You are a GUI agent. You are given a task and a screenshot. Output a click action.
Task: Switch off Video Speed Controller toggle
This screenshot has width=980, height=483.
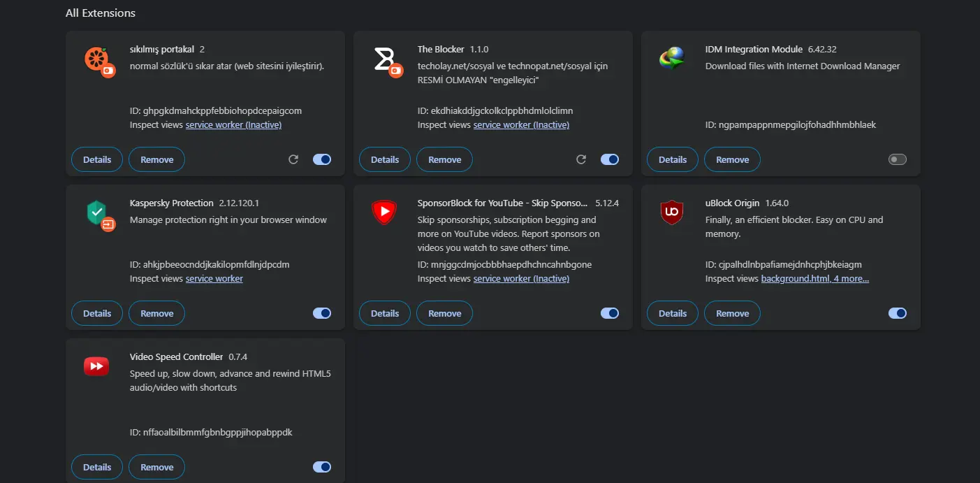tap(322, 467)
